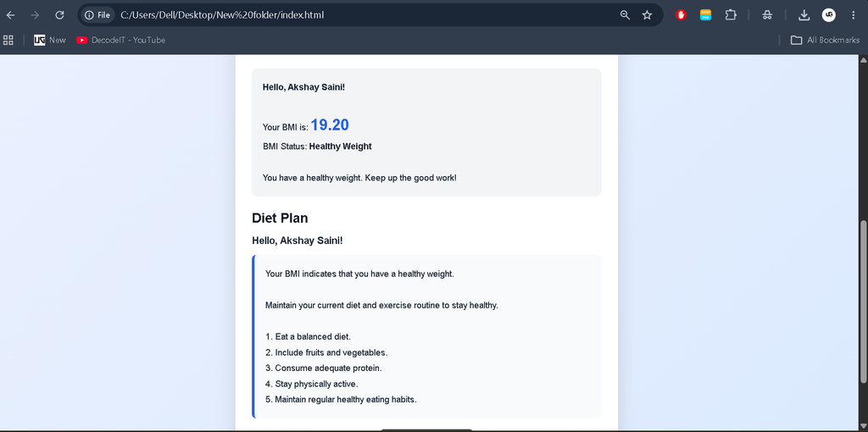Click the BMI value 19.20

point(330,125)
